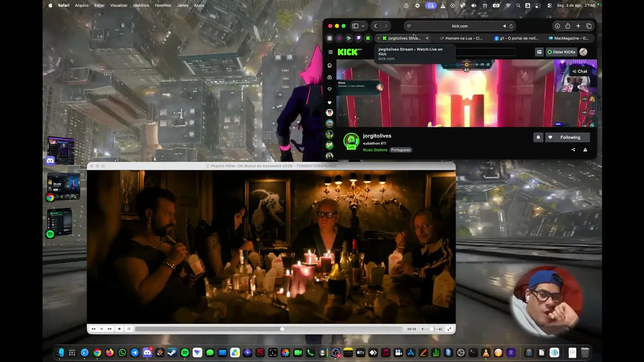Viewport: 644px width, 362px height.
Task: Open Kick hamburger sidebar menu
Action: click(x=331, y=52)
